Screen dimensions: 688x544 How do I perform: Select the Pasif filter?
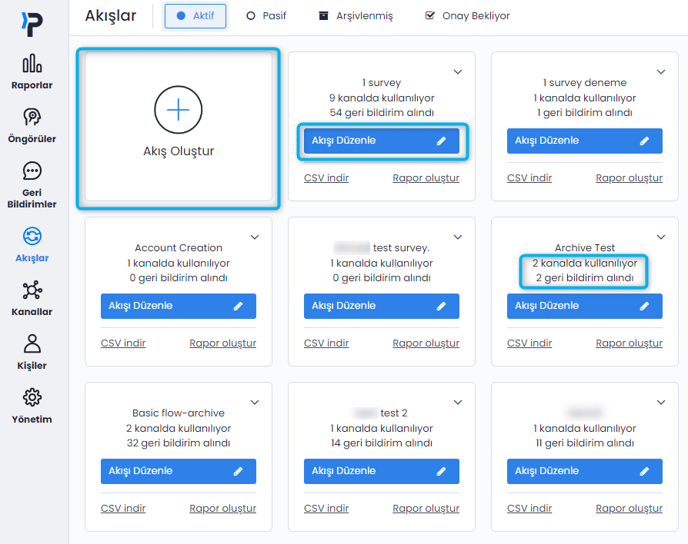[x=266, y=16]
